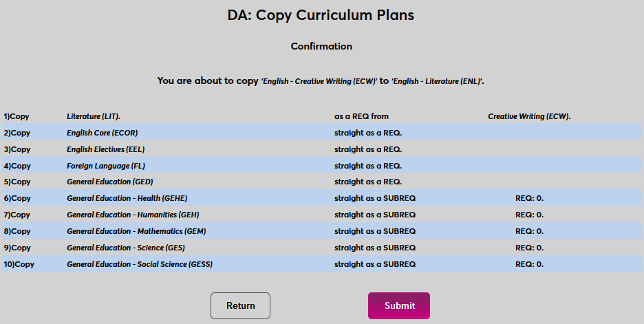Select General Education - Science (GES)
Viewport: 644px width, 324px height.
pos(126,248)
